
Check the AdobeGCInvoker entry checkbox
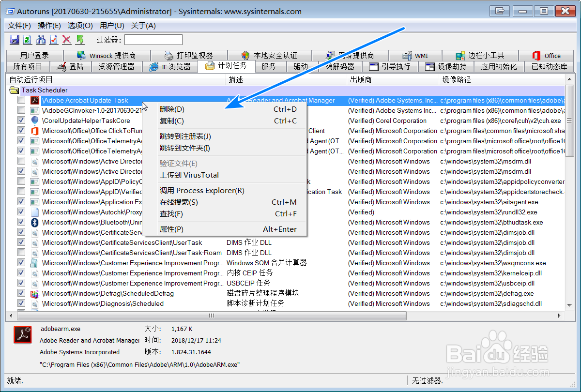(x=21, y=110)
